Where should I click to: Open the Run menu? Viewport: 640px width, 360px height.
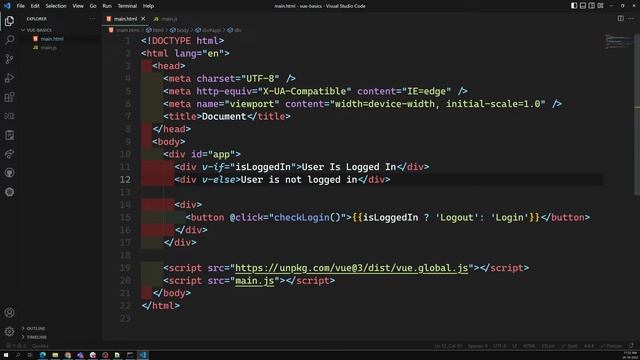pos(107,6)
